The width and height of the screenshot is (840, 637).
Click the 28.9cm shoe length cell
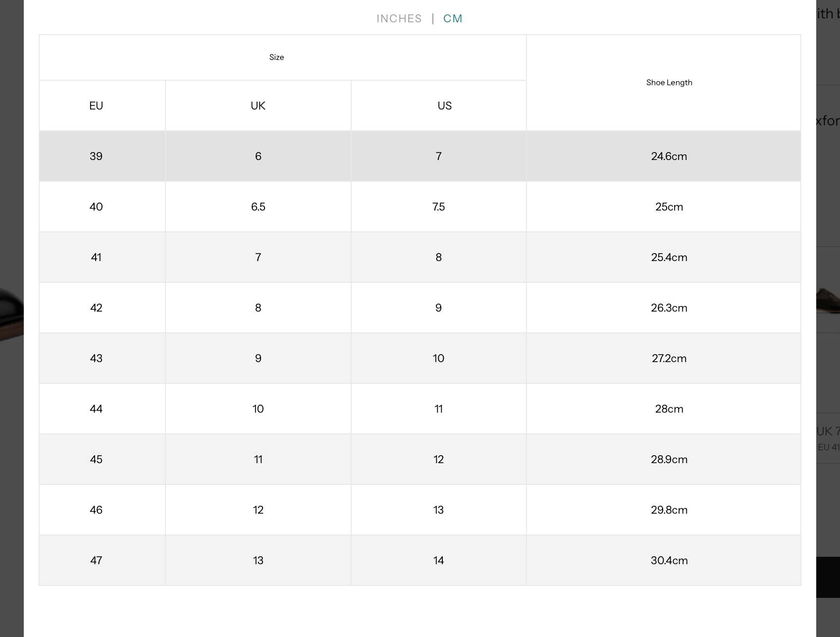[x=669, y=459]
